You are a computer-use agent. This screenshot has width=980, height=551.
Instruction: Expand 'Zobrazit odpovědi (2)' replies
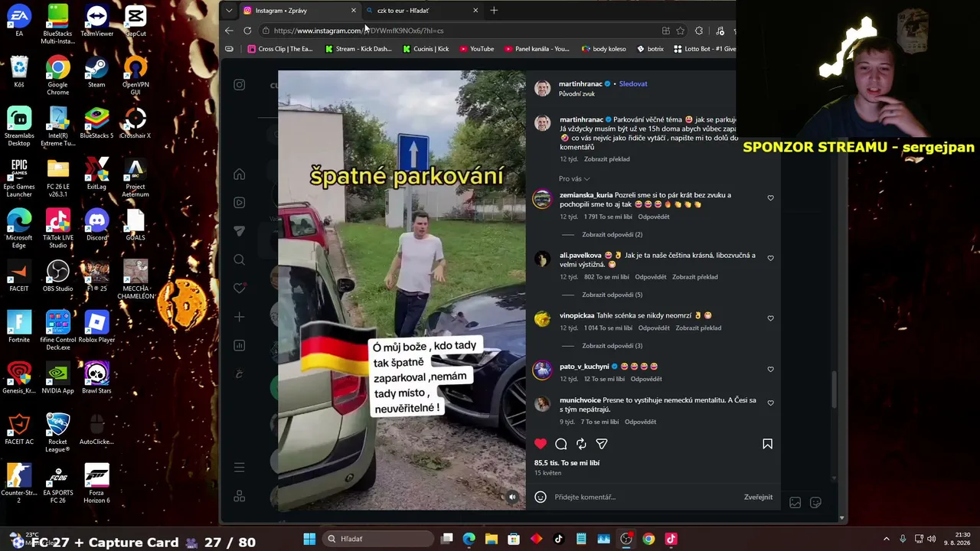click(x=612, y=235)
